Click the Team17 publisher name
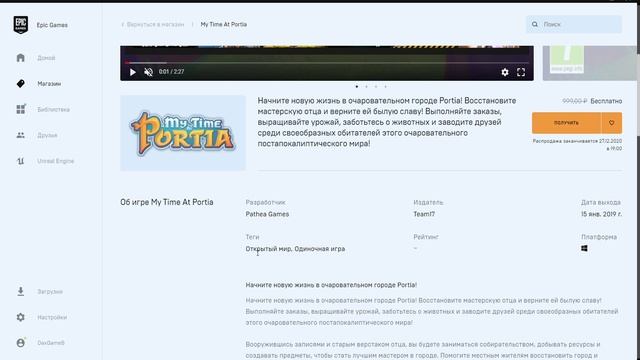640x360 pixels. click(x=424, y=214)
